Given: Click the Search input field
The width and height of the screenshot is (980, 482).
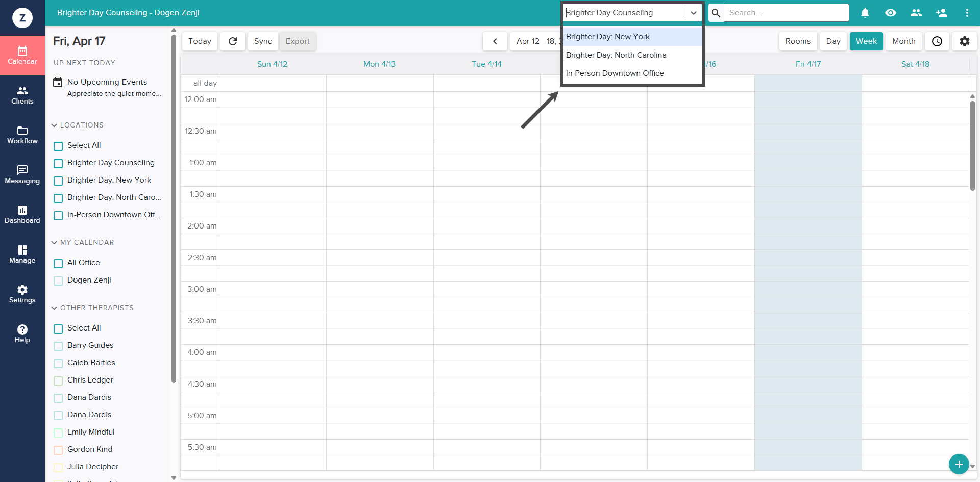Looking at the screenshot, I should pos(787,13).
